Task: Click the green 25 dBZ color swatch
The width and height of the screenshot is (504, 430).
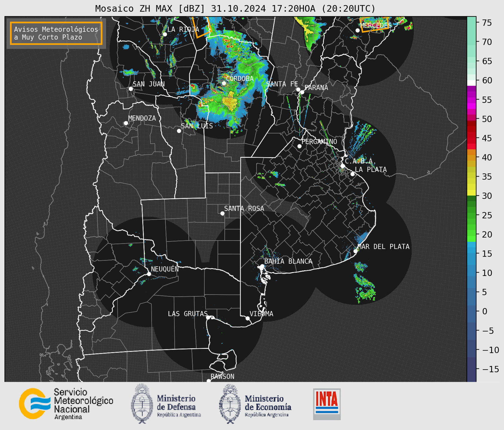Action: [471, 215]
